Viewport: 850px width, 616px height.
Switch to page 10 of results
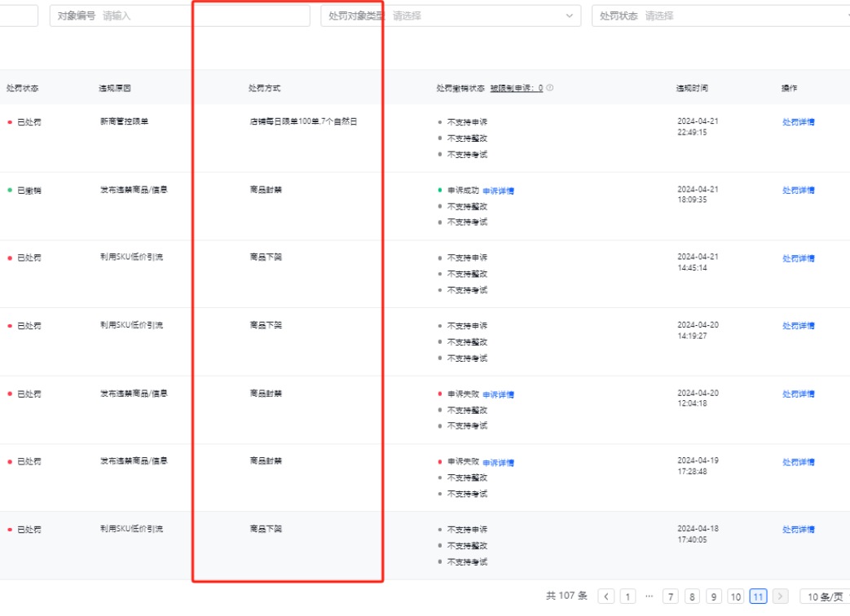click(735, 596)
